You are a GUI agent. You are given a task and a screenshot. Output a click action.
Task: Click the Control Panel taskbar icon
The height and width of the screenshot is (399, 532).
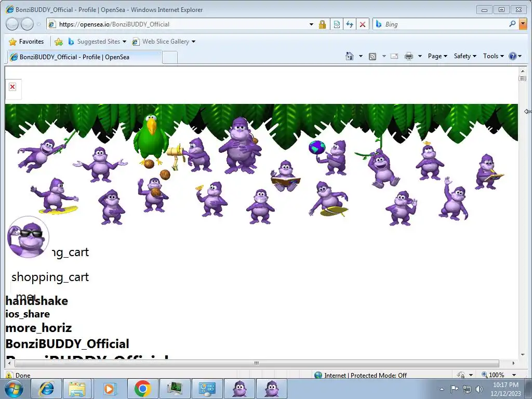pos(207,389)
